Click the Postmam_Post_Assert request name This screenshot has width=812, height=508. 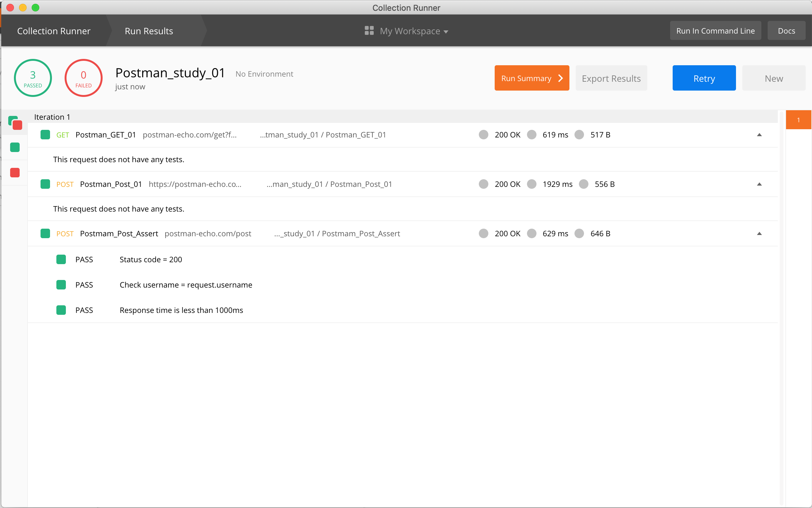pos(119,233)
